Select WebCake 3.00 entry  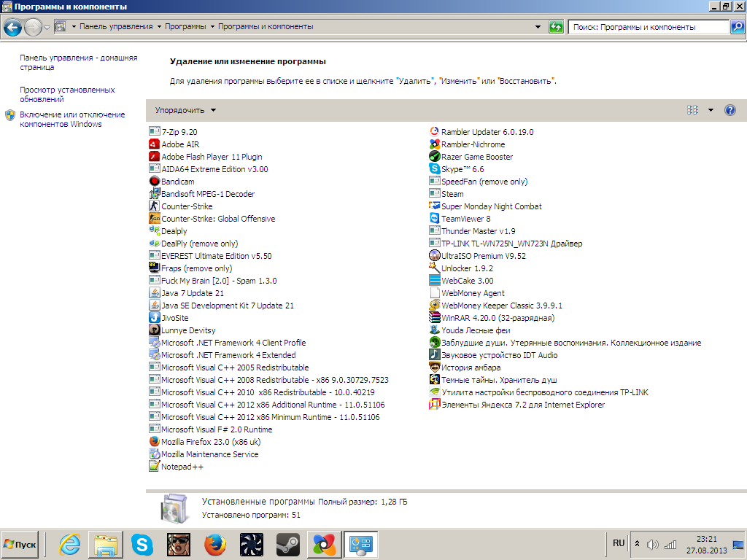click(462, 281)
